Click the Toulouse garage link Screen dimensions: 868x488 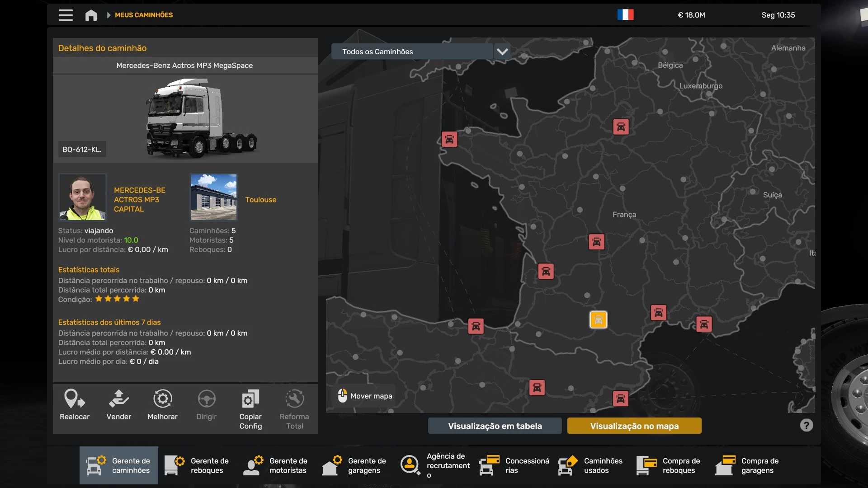point(260,200)
